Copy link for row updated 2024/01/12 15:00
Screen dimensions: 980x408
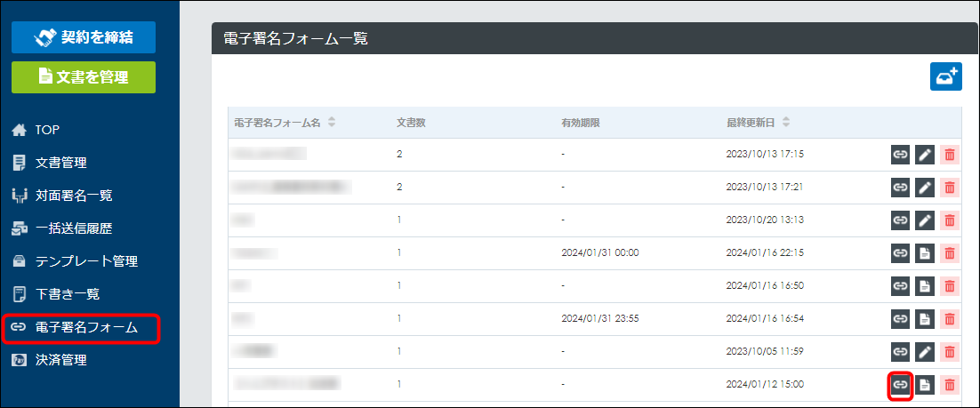[x=900, y=385]
